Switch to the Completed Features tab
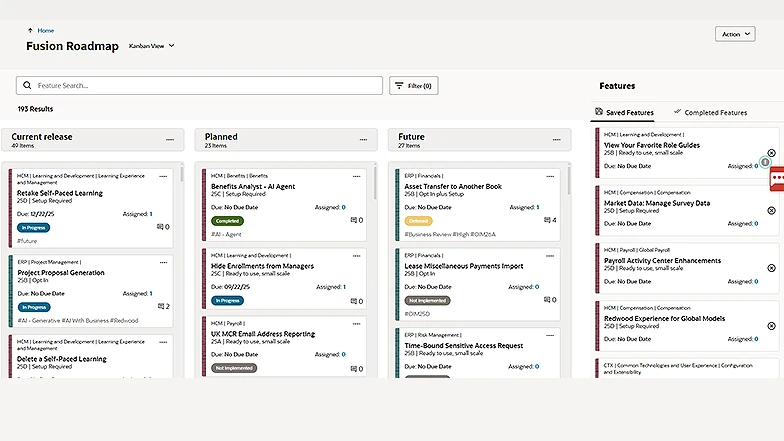This screenshot has height=441, width=784. coord(710,113)
